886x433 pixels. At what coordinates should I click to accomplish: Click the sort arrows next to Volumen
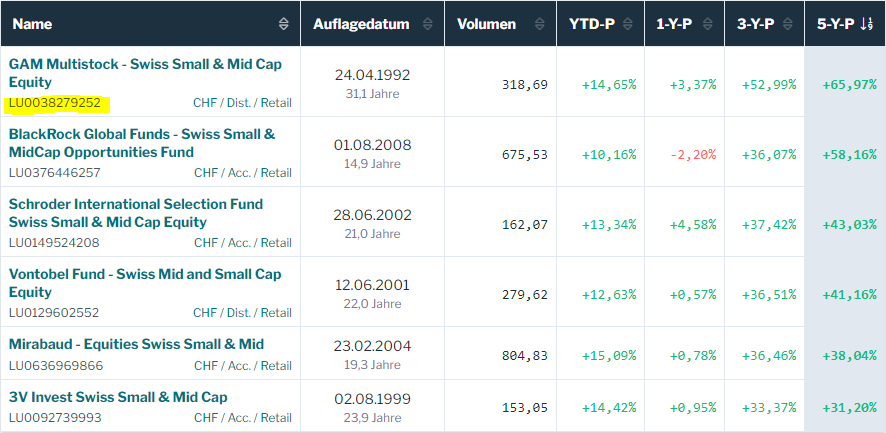tap(540, 24)
